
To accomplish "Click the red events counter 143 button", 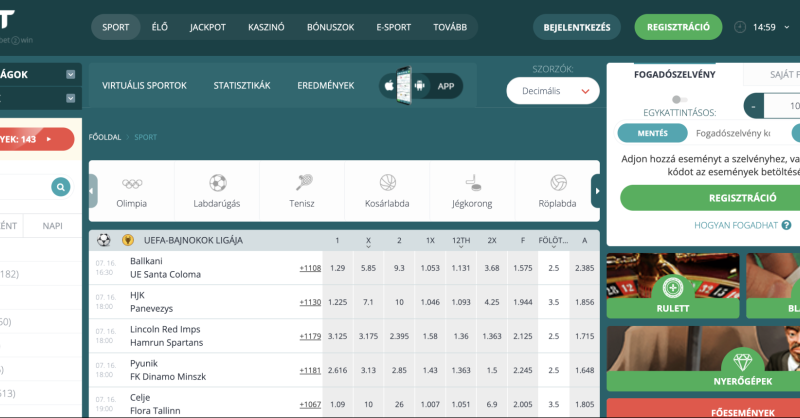I will (x=36, y=139).
